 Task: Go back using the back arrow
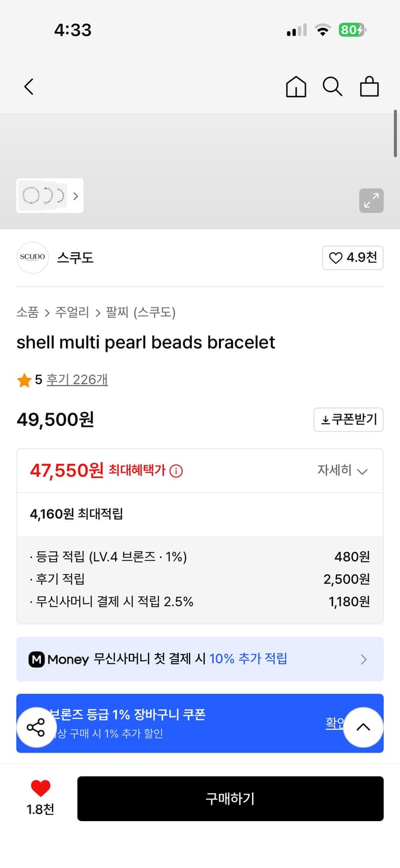pos(29,86)
